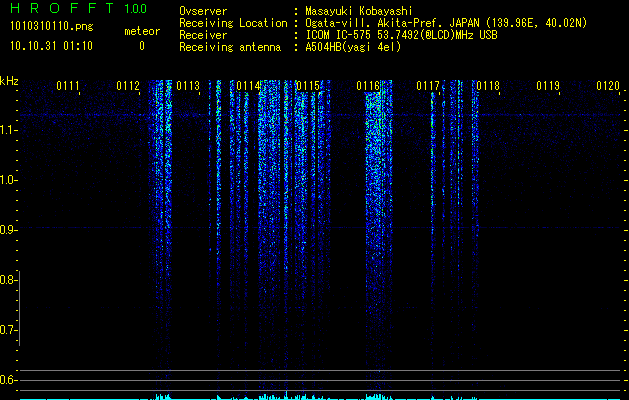
Task: Click the Ogata-vill. Akita-Pref. JAPAN location text
Action: (x=446, y=23)
